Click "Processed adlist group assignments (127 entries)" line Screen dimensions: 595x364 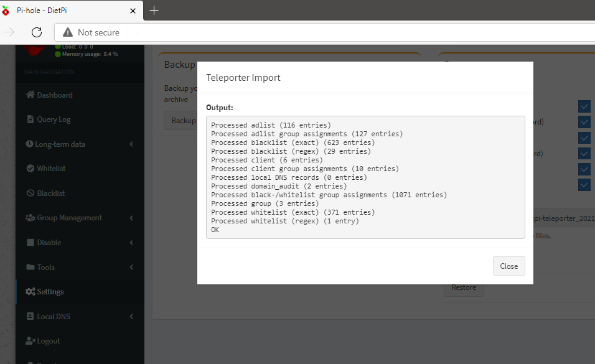307,134
